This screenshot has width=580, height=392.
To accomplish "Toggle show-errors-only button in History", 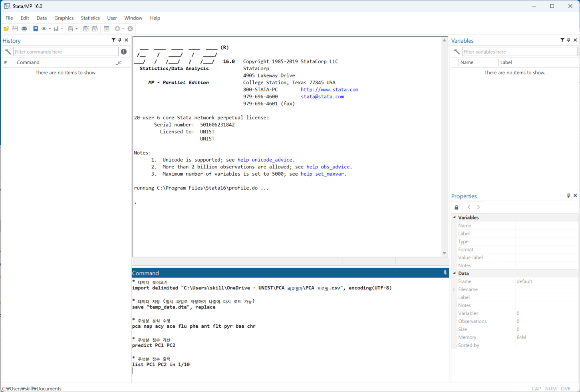I will tap(124, 51).
